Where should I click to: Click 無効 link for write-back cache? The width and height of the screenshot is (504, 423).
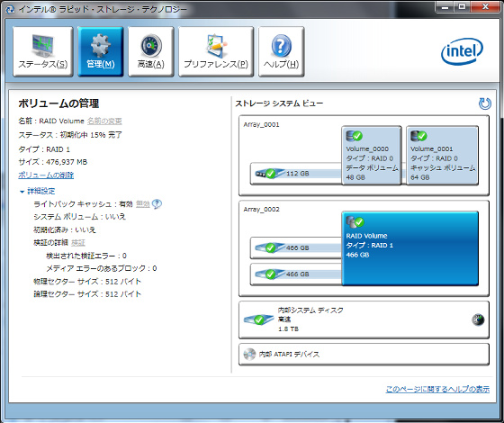coord(143,204)
